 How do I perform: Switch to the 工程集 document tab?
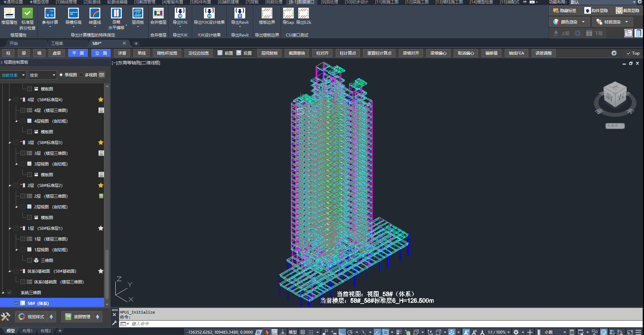(57, 43)
